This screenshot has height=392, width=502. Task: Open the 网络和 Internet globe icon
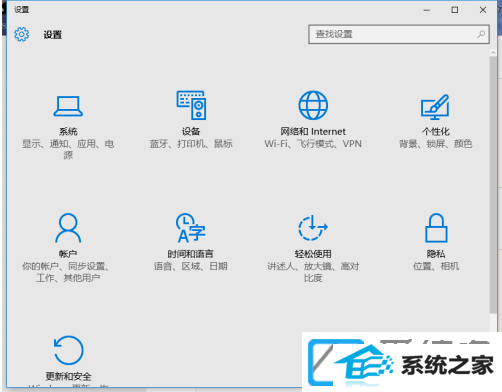(x=313, y=105)
